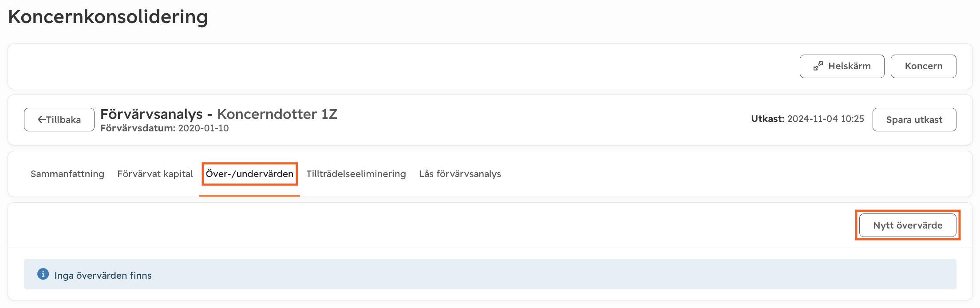Click the 2024-11-04 10:25 draft timestamp
This screenshot has height=308, width=980.
pos(826,119)
